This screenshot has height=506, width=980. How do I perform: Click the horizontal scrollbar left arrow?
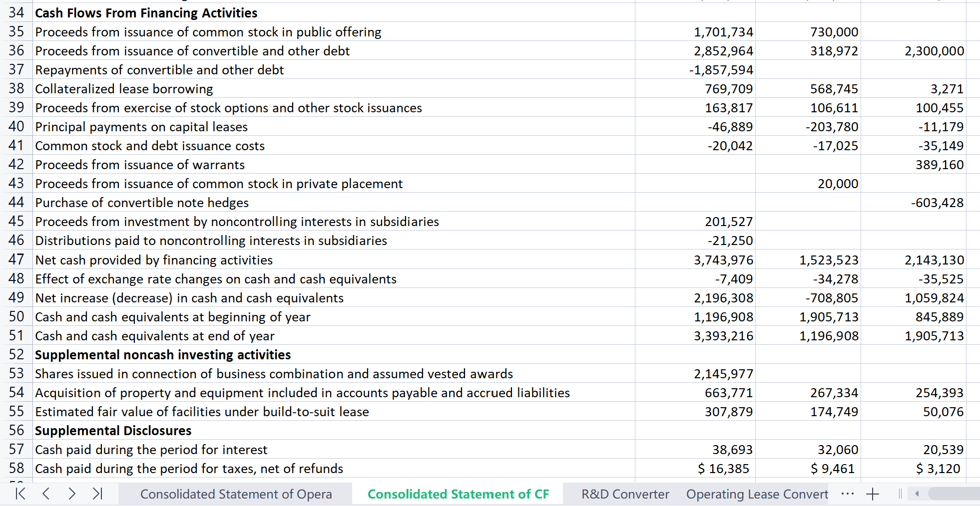point(917,494)
